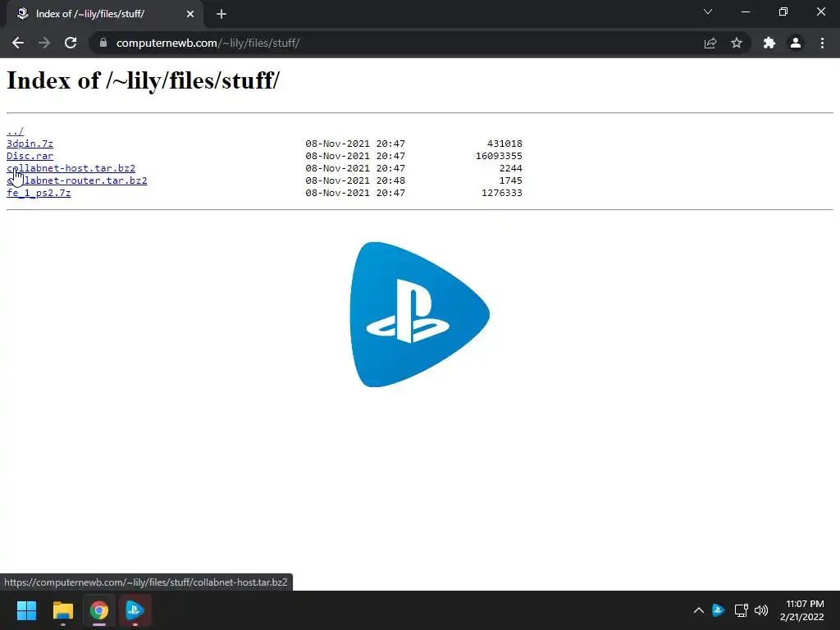
Task: Share this page icon in address bar
Action: click(710, 43)
